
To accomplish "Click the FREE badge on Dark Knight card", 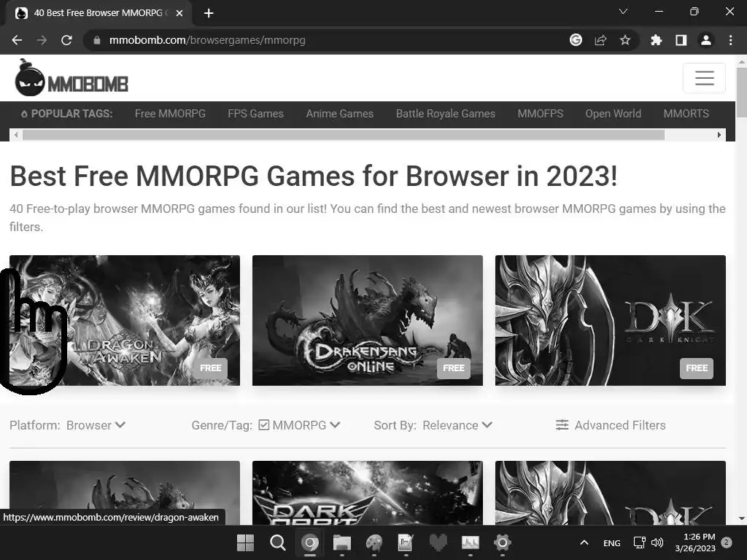I will pos(697,368).
